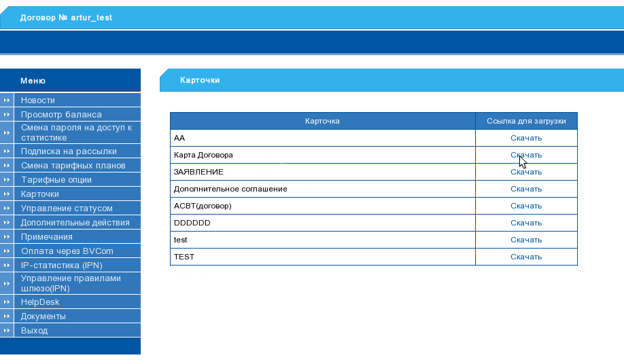624x364 pixels.
Task: Click the arrow icon beside Карточки menu item
Action: pos(7,194)
